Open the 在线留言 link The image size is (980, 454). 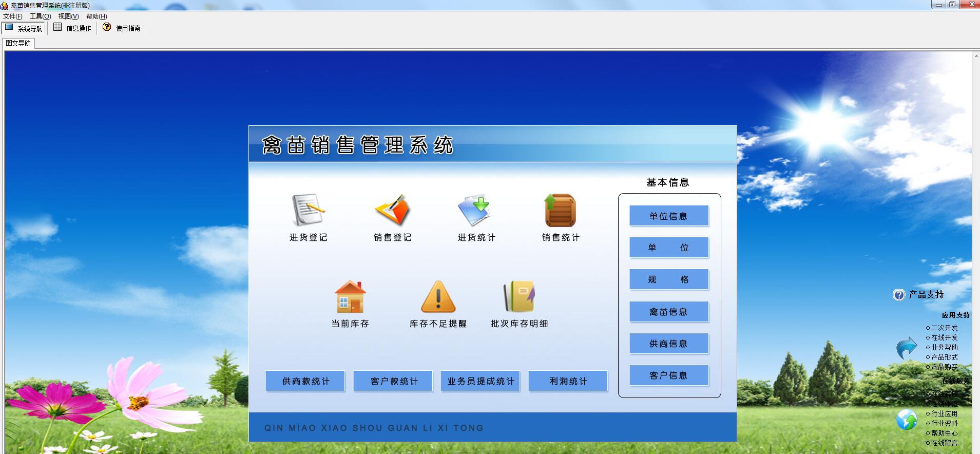[x=945, y=443]
